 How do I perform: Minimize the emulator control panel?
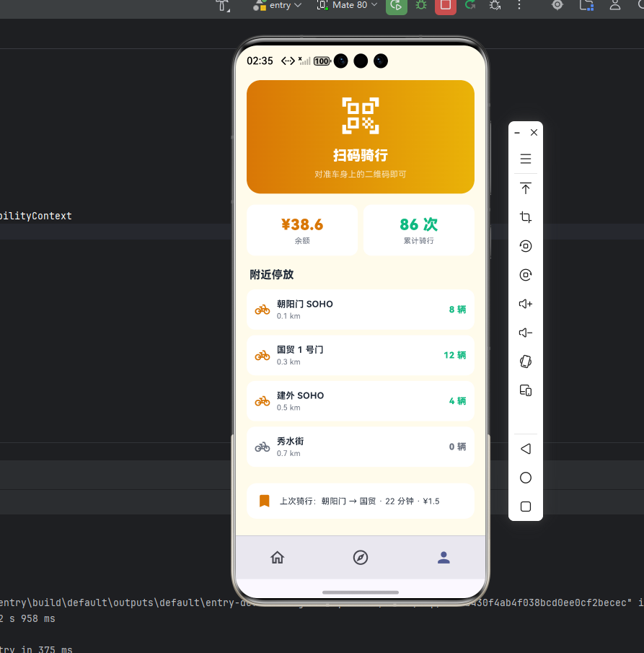point(517,133)
